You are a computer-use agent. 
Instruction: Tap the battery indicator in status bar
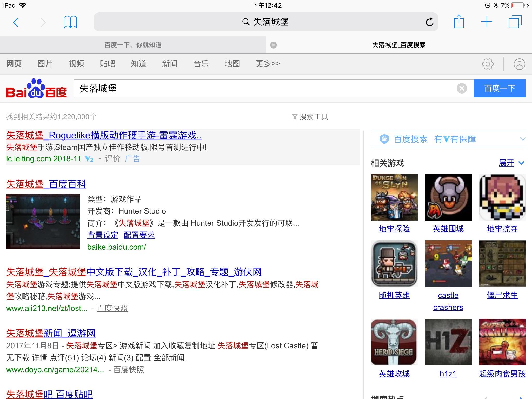point(517,5)
